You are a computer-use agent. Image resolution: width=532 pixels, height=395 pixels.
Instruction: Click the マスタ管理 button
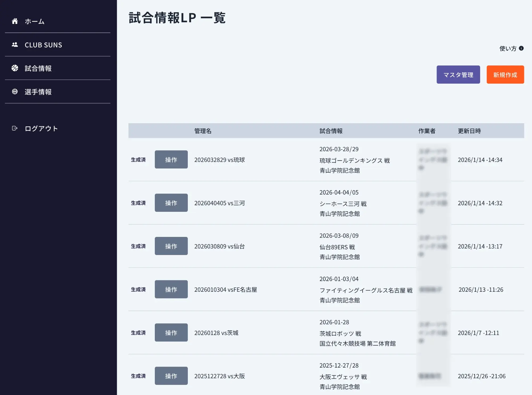pos(458,74)
